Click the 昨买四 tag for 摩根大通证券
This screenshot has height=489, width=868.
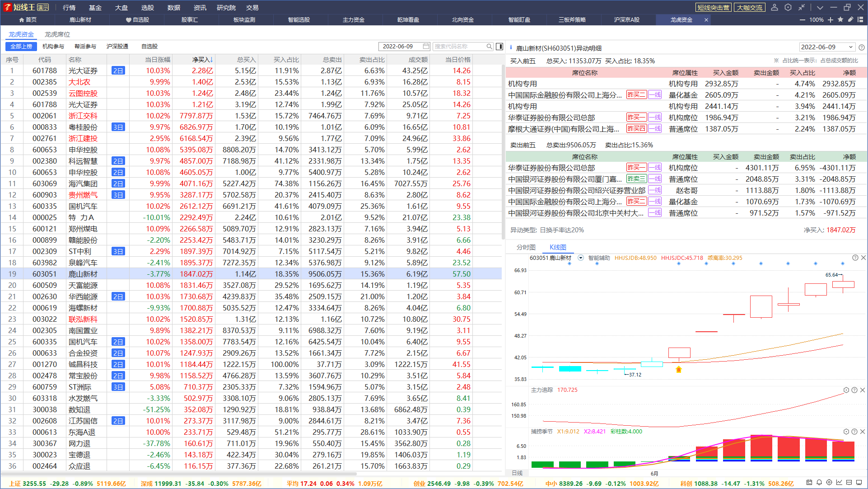tap(636, 128)
